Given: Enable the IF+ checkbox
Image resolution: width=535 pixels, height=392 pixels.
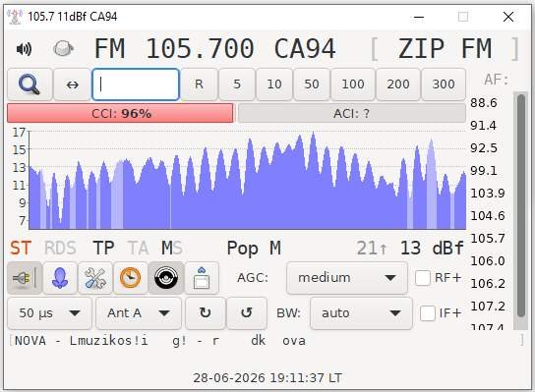Looking at the screenshot, I should [428, 313].
